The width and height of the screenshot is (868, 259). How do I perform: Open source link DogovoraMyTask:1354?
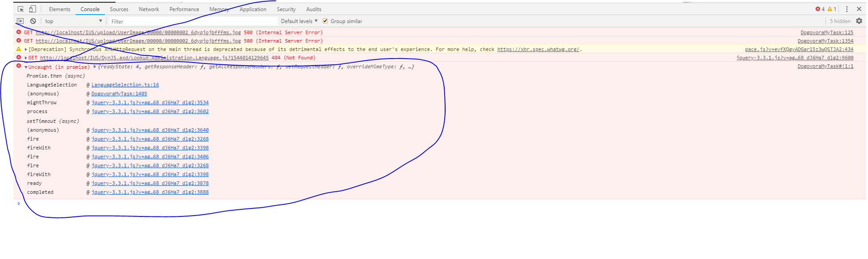825,41
